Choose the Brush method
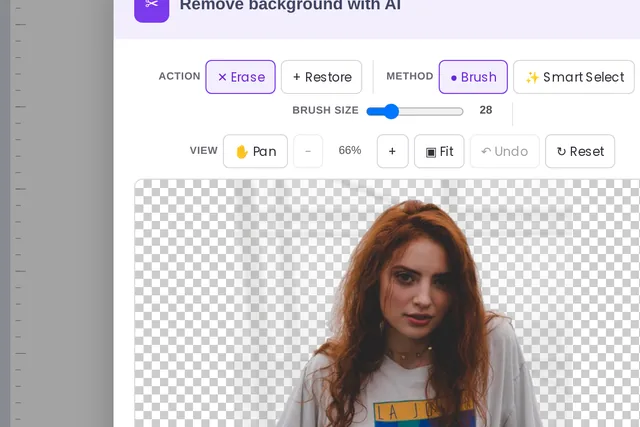The width and height of the screenshot is (640, 427). click(x=473, y=77)
